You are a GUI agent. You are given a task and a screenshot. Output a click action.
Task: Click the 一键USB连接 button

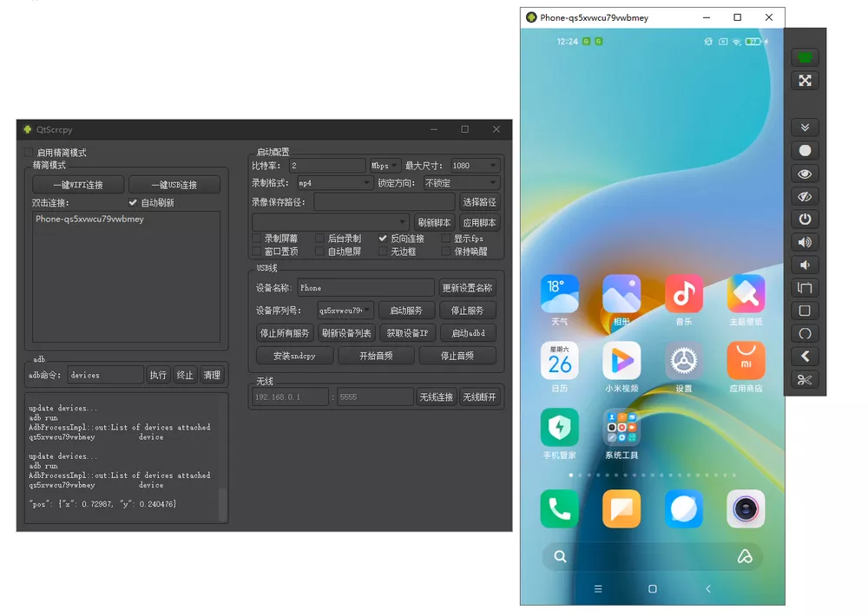pyautogui.click(x=174, y=184)
